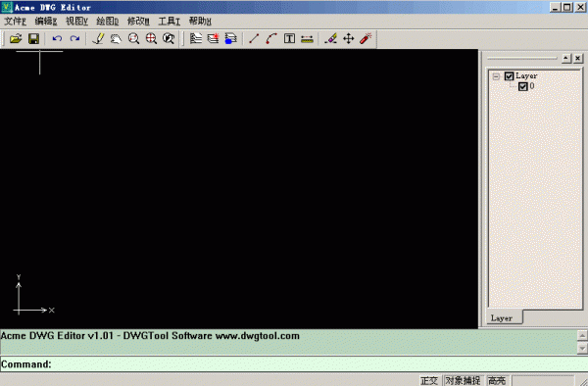The image size is (588, 386).
Task: Select the Arc drawing tool
Action: 271,38
